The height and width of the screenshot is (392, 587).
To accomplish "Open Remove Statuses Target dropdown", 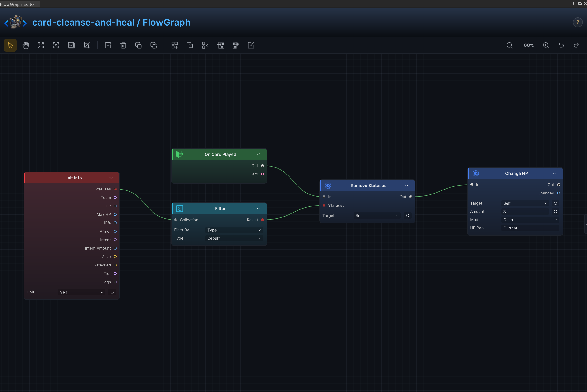I will (377, 216).
